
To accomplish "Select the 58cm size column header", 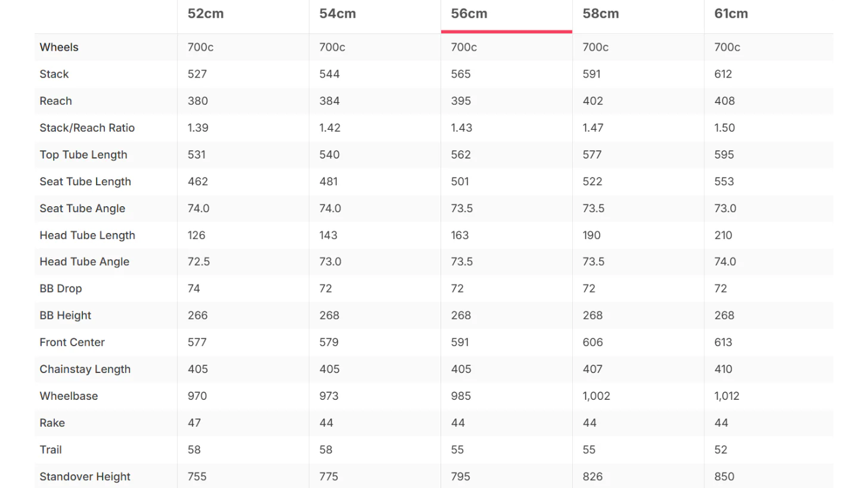I will (601, 14).
